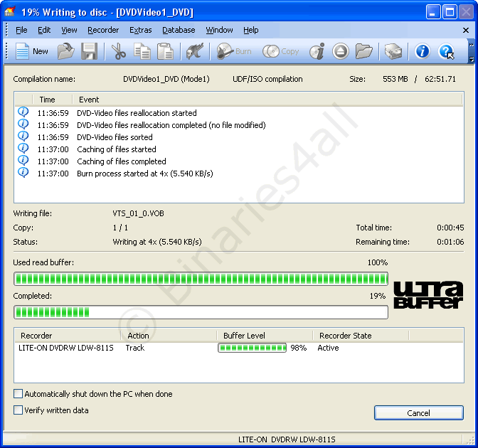Open the Help menu
Viewport: 478px width, 448px height.
251,30
